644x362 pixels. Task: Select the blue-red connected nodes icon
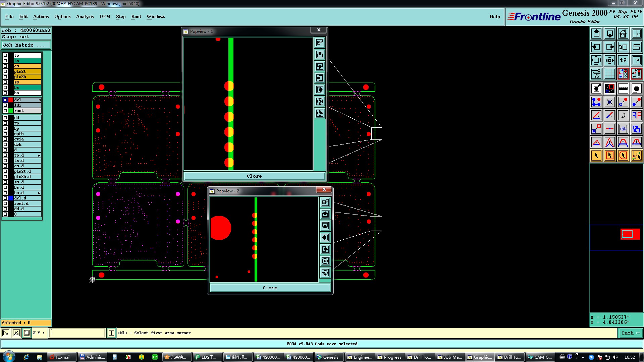(596, 102)
